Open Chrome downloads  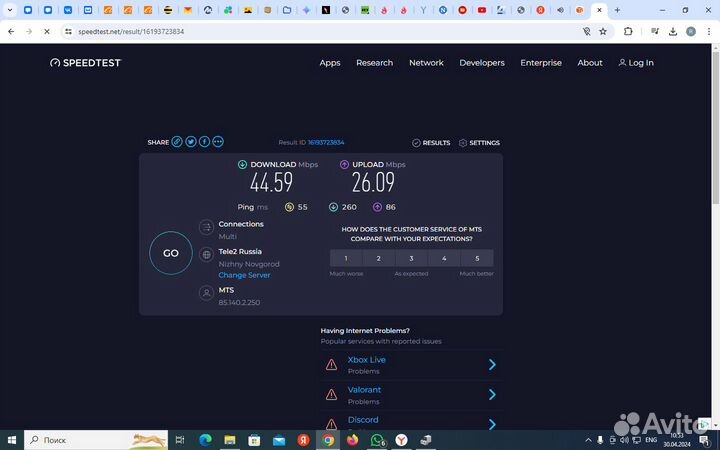pyautogui.click(x=673, y=31)
